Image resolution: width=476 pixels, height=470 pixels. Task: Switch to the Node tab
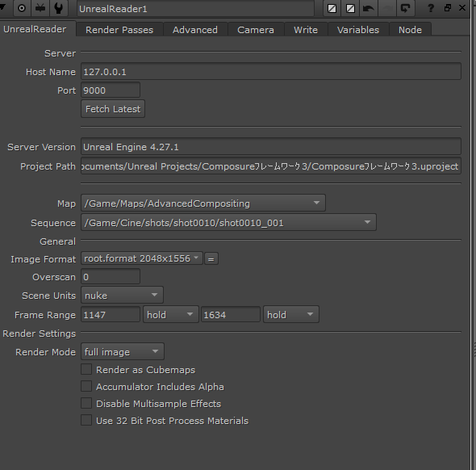click(x=410, y=30)
